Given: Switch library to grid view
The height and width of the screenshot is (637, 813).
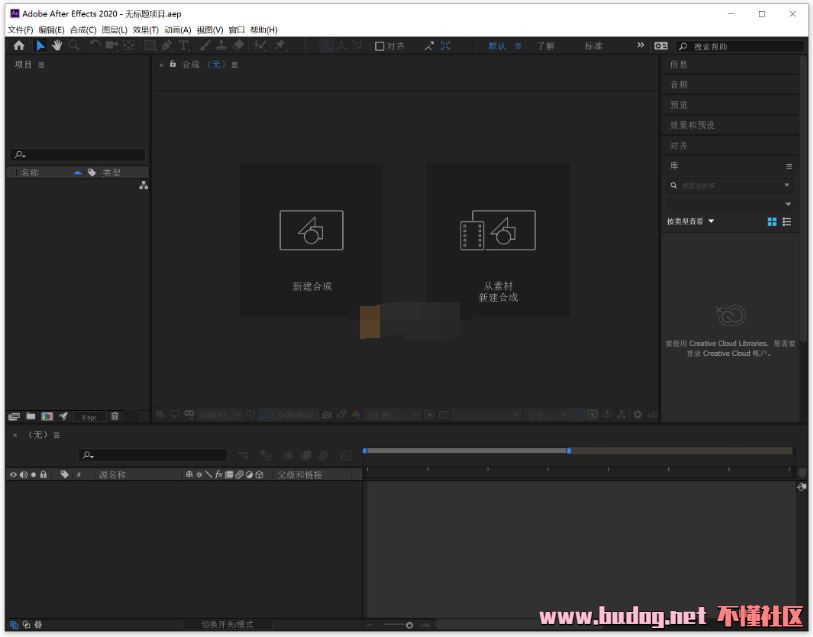Looking at the screenshot, I should coord(772,221).
